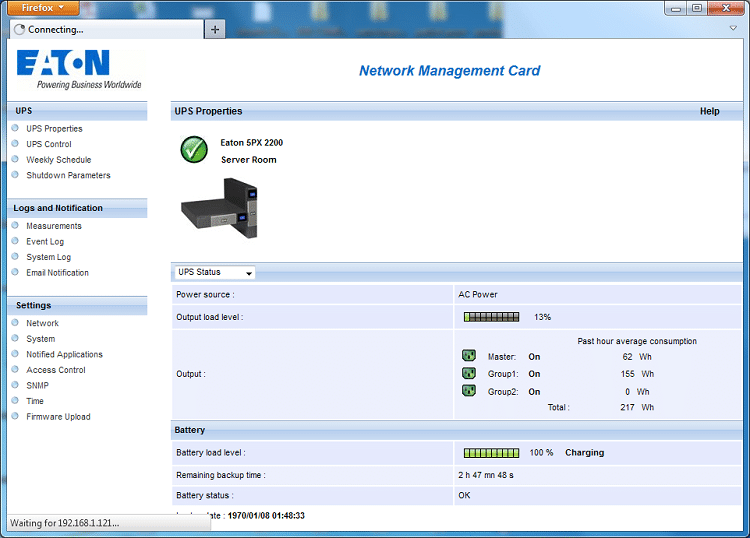Open the Firmware Upload page

58,417
